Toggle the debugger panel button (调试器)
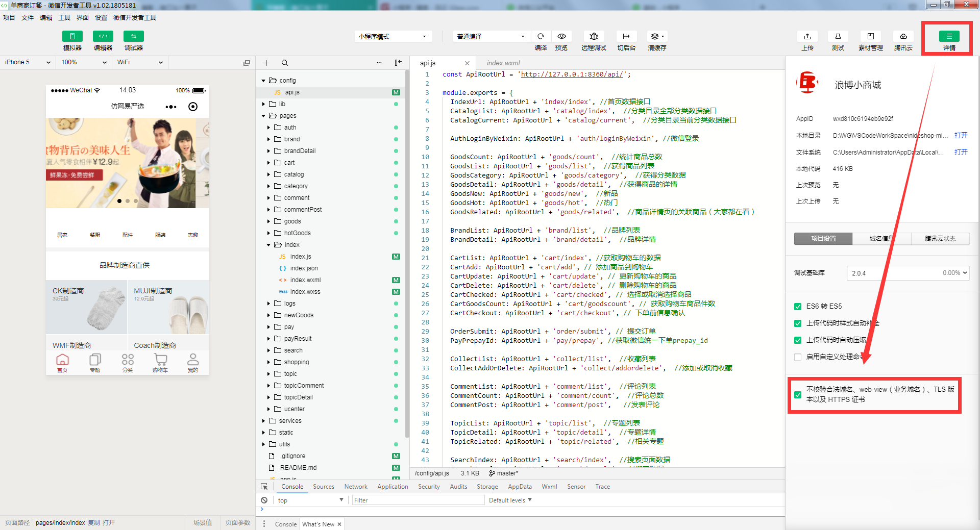980x530 pixels. (134, 36)
